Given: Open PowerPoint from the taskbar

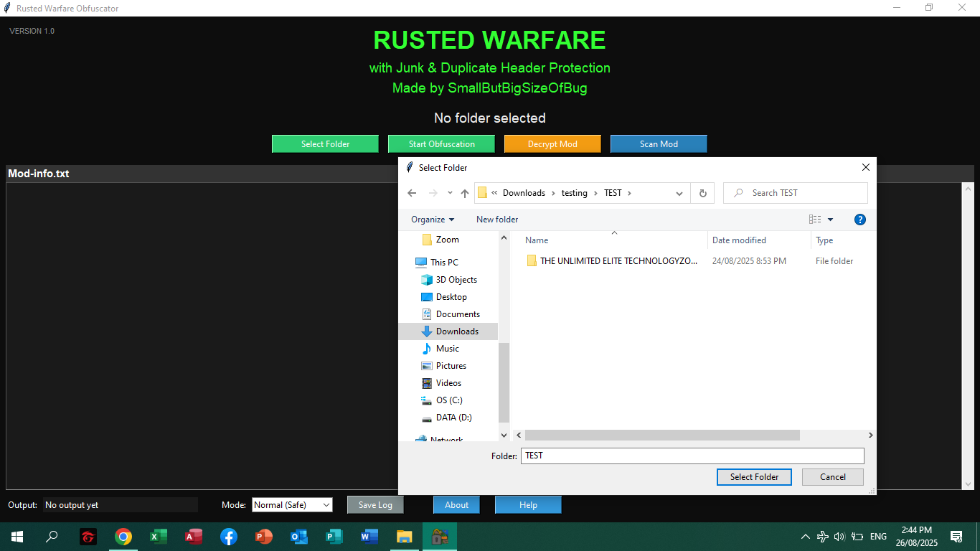Looking at the screenshot, I should tap(264, 537).
